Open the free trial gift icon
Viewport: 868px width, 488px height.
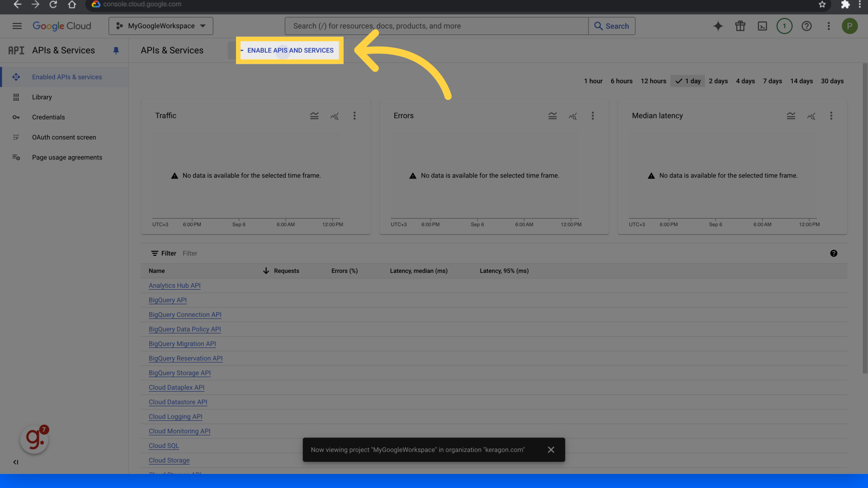(x=740, y=26)
